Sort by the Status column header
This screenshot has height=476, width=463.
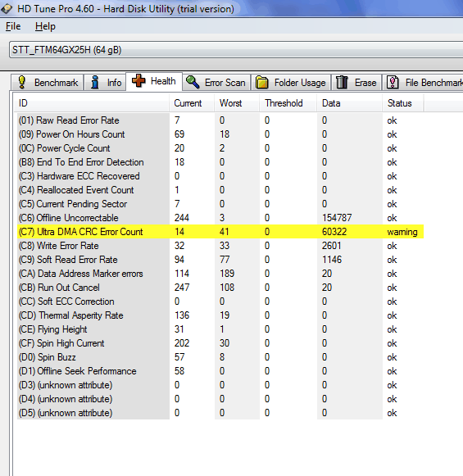coord(402,103)
